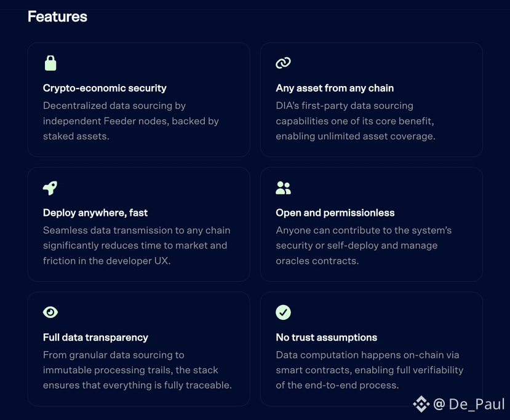Click the checkmark circle icon

(x=283, y=312)
